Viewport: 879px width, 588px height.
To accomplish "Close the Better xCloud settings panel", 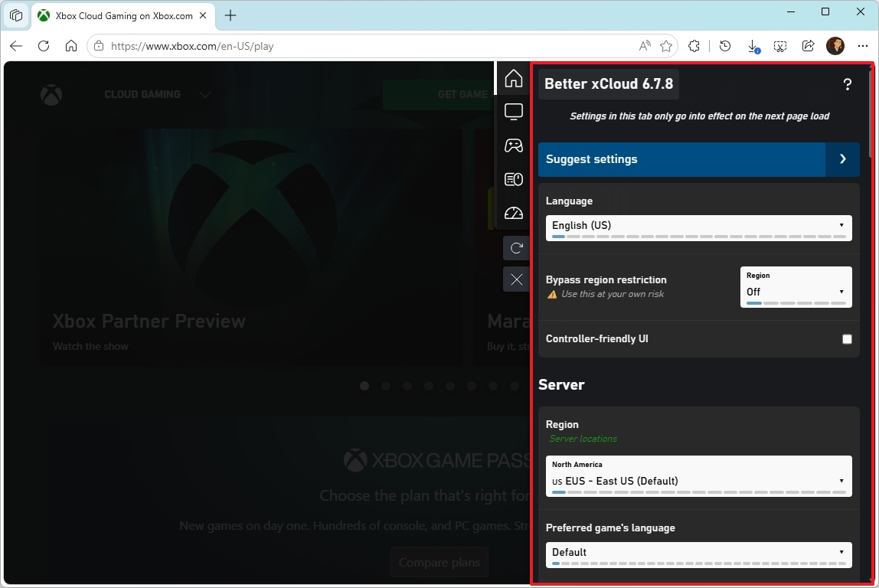I will pyautogui.click(x=517, y=279).
